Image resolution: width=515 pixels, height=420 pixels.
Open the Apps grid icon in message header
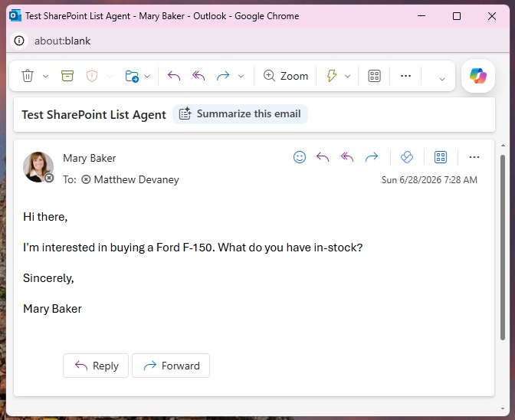click(441, 157)
